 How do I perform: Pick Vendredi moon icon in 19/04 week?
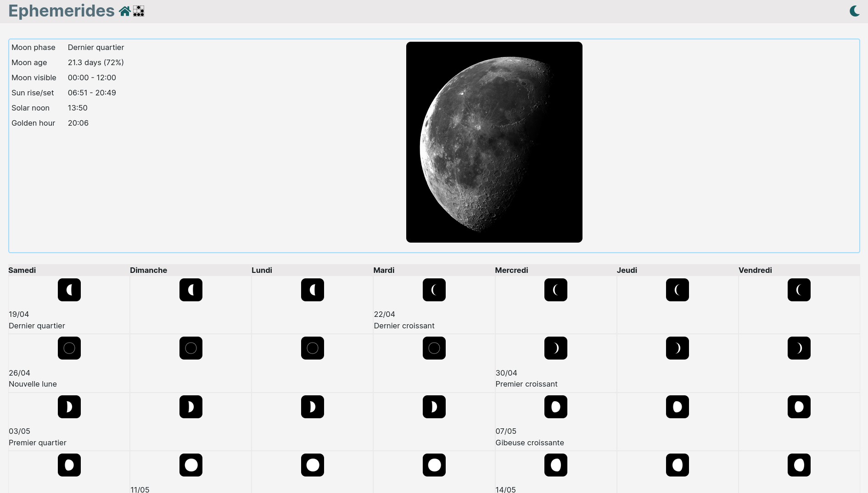click(799, 290)
